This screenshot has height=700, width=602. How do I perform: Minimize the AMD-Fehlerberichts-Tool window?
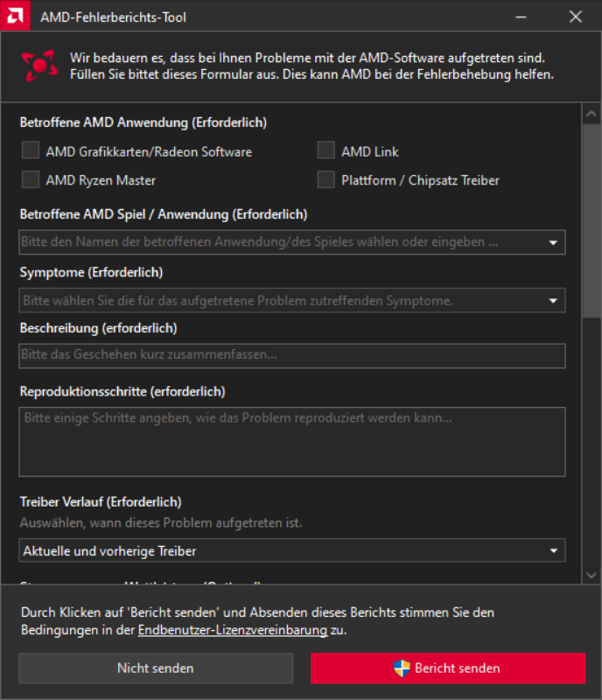521,17
